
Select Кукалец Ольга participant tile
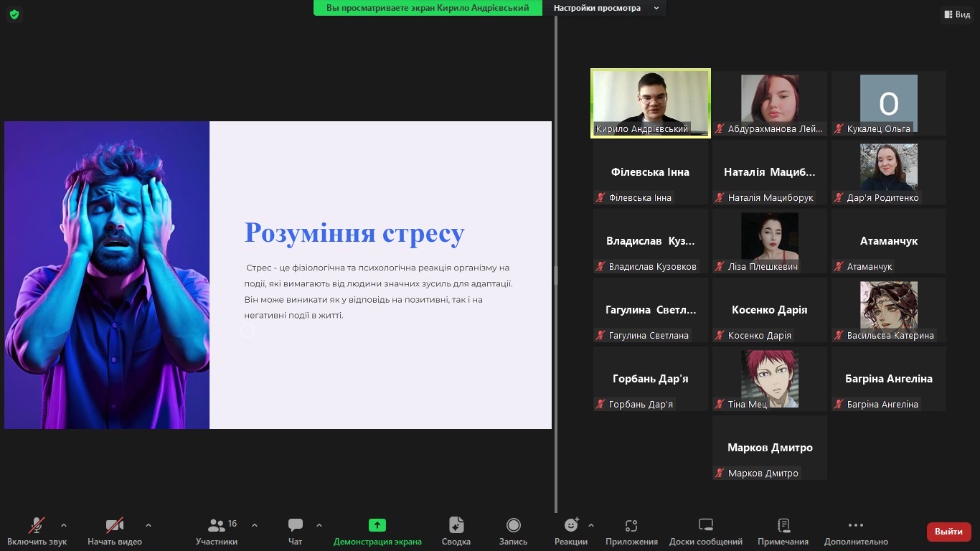tap(889, 103)
